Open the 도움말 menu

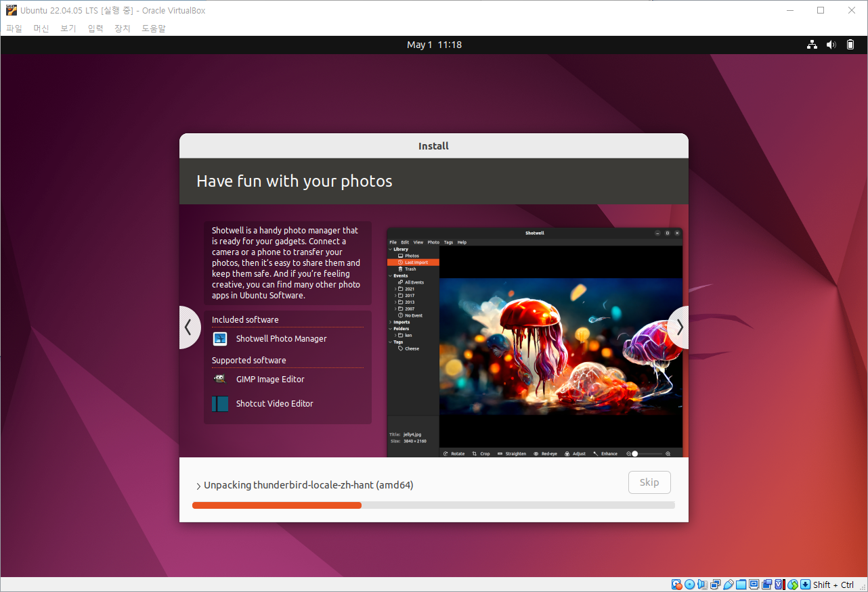pos(154,28)
